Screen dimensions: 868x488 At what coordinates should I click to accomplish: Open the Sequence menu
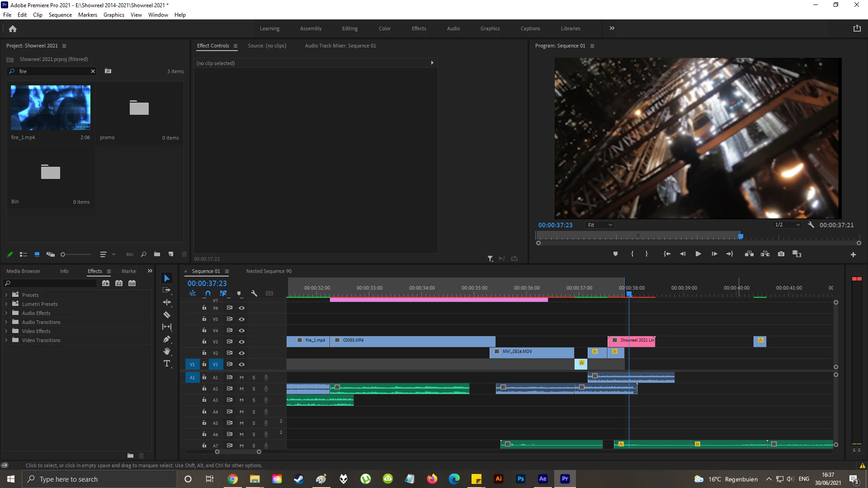point(60,15)
